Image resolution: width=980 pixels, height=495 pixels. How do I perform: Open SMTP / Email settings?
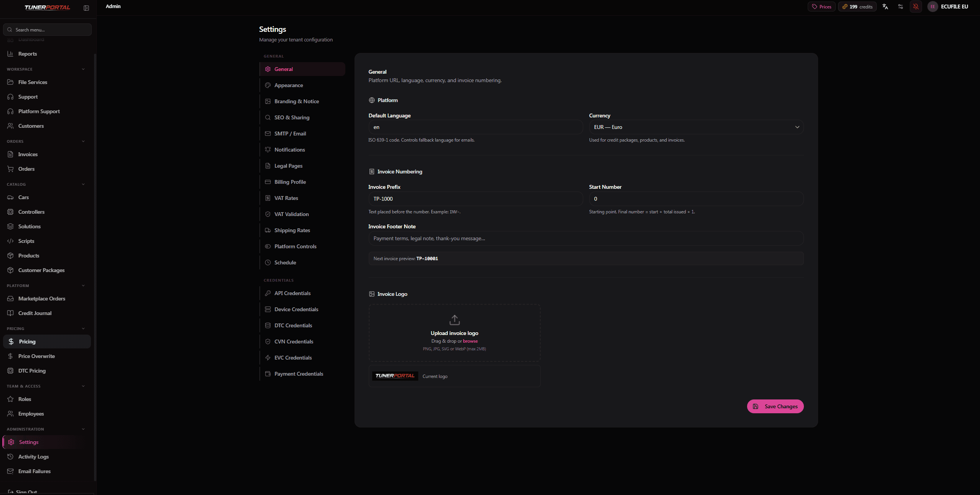302,134
